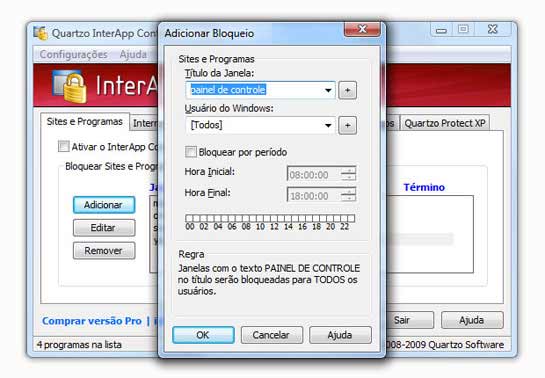Click the Término column header
The height and width of the screenshot is (378, 545).
(x=424, y=187)
